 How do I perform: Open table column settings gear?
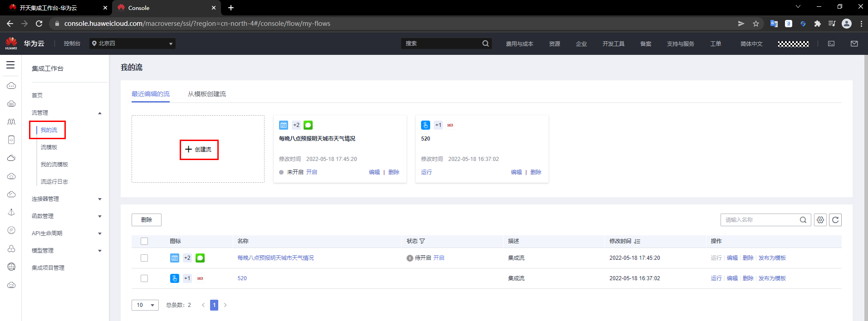click(x=820, y=220)
